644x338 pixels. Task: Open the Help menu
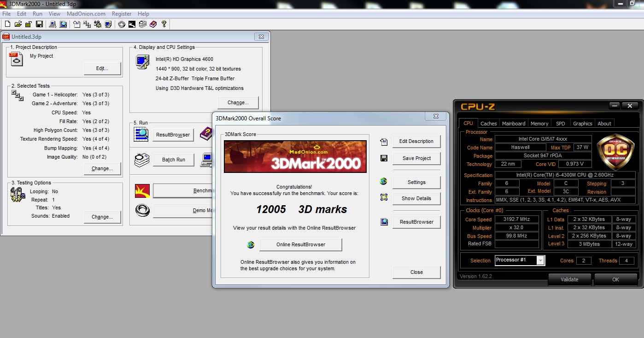coord(143,14)
